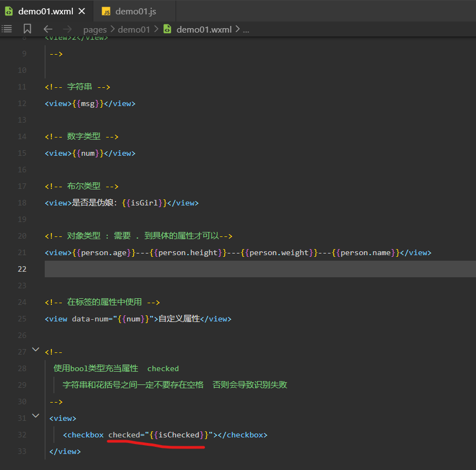The width and height of the screenshot is (476, 470).
Task: Click the 自定义属性 text on line 25
Action: tap(179, 319)
